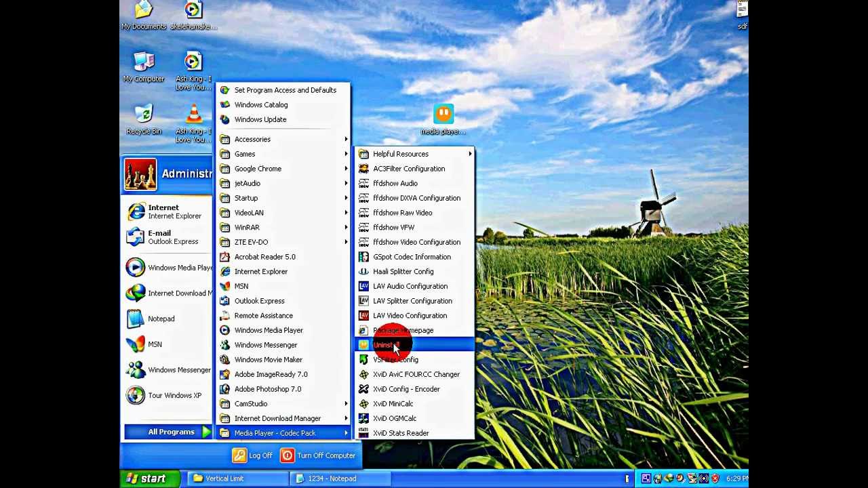Screen dimensions: 868x488
Task: Click the AC3Filter Configuration icon
Action: click(363, 169)
